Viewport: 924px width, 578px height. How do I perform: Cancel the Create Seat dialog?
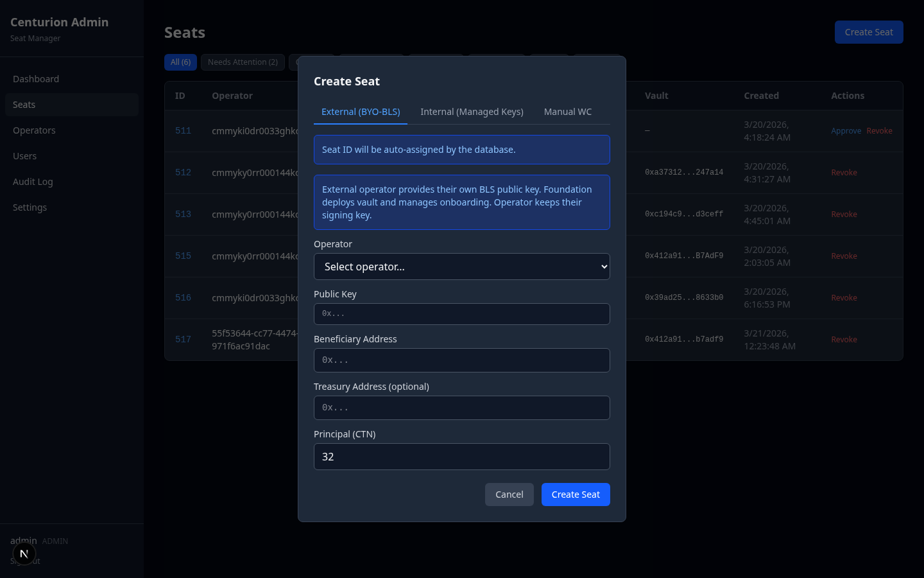[509, 495]
